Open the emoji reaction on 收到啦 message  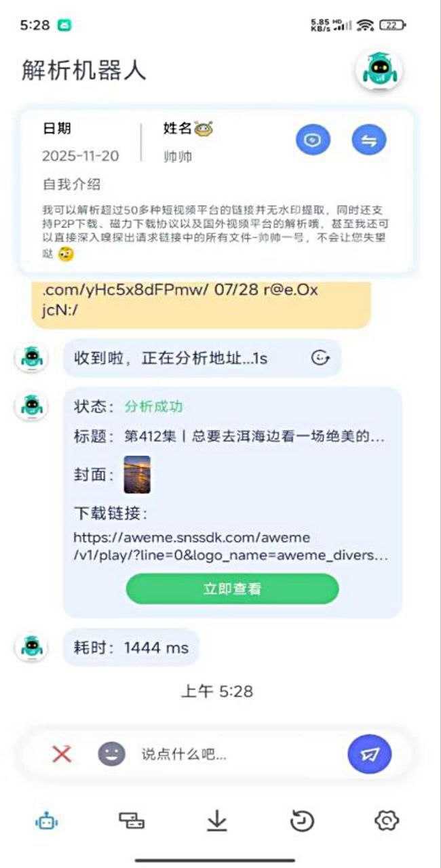pos(320,358)
